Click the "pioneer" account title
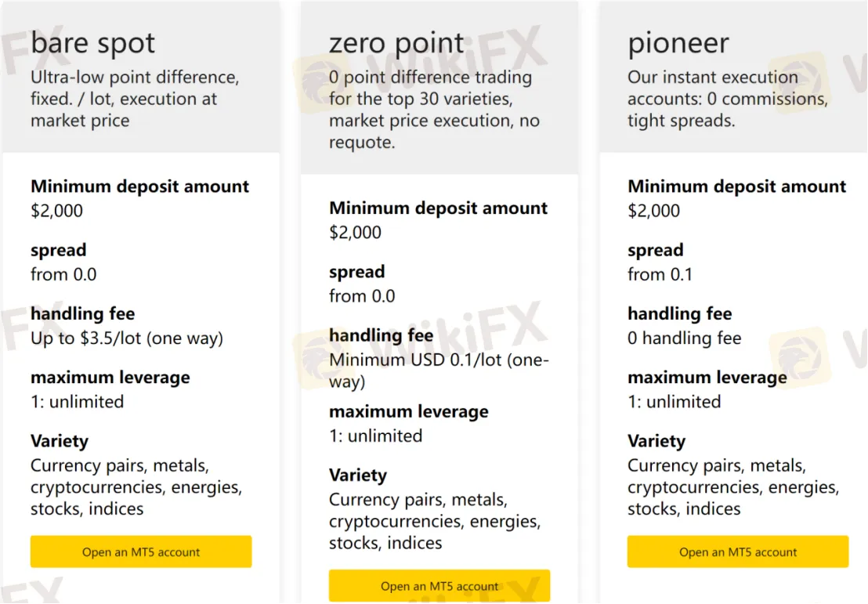Viewport: 868px width, 604px height. (678, 43)
